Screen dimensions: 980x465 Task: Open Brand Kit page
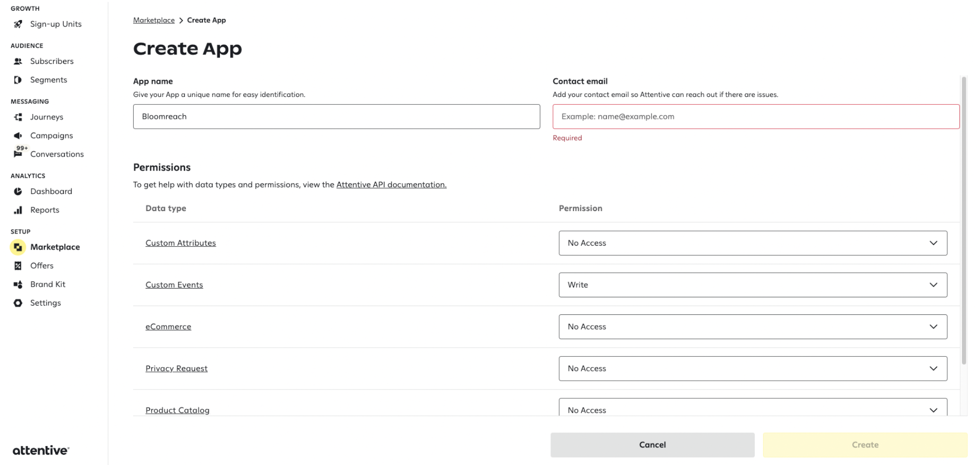coord(48,284)
